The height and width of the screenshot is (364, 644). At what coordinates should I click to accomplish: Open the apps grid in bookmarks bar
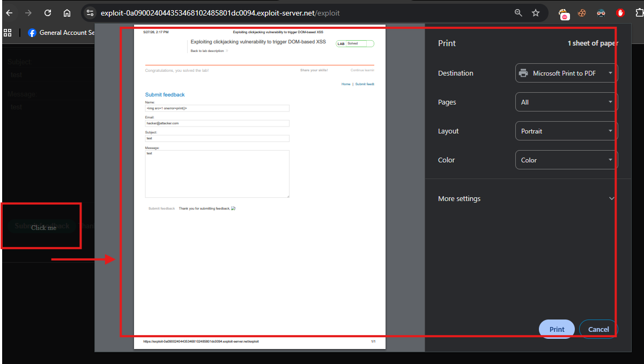point(8,33)
